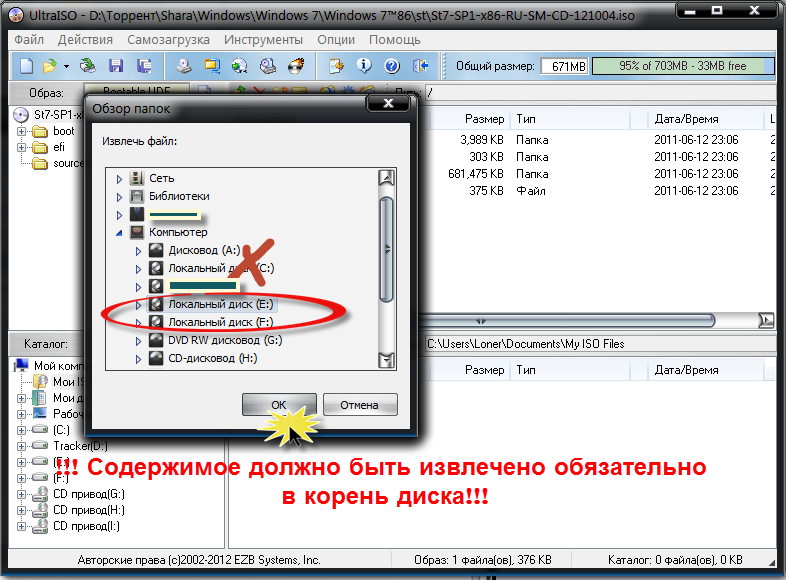Collapse the Компьютер node arrow

[119, 233]
